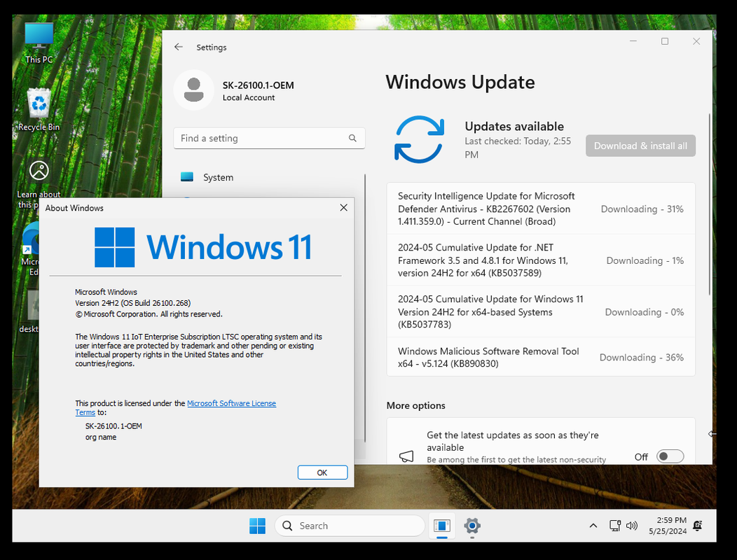The image size is (737, 560).
Task: Click Download & install all button
Action: [640, 146]
